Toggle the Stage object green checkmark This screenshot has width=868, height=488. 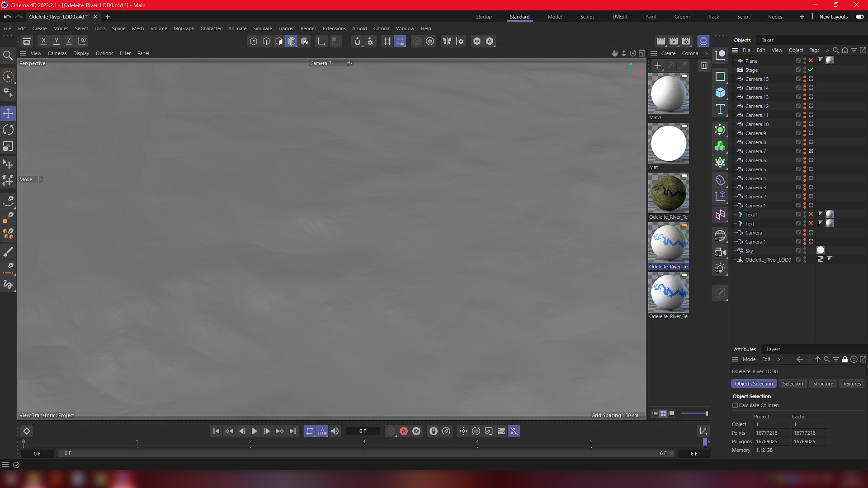(x=811, y=70)
